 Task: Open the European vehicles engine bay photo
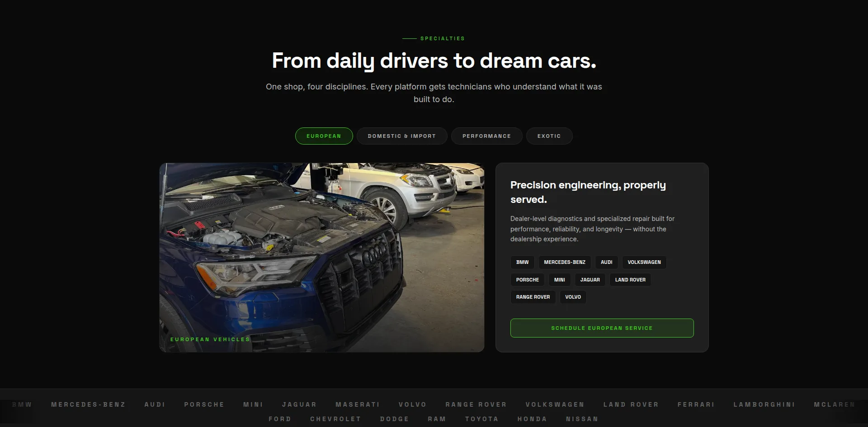click(321, 258)
